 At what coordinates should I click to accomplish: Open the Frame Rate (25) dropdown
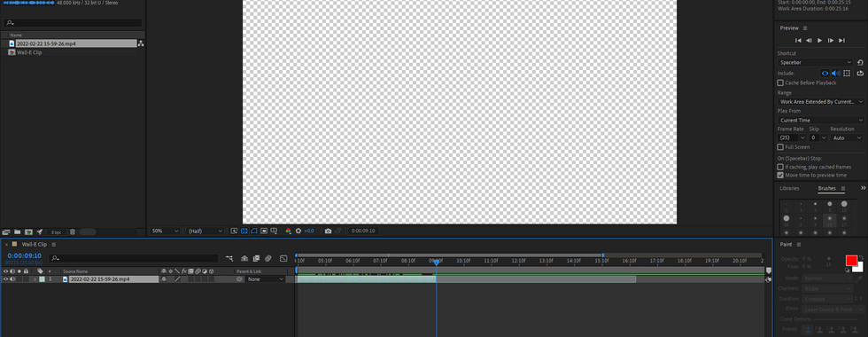(x=792, y=137)
